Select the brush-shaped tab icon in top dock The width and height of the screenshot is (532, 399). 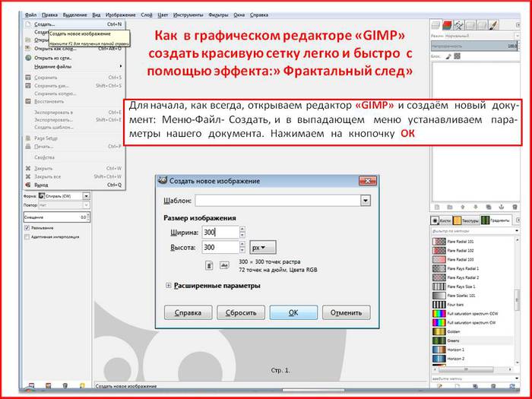494,25
